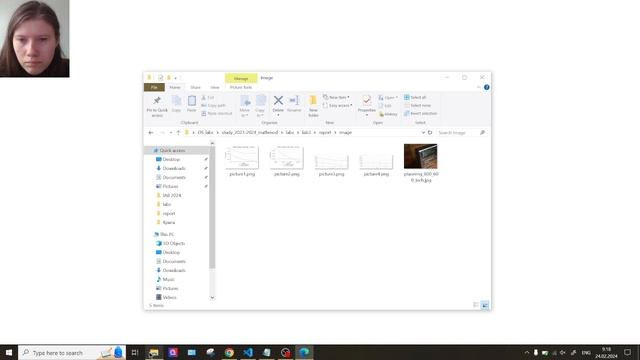The width and height of the screenshot is (640, 360).
Task: Open the Easy access dropdown
Action: (338, 105)
